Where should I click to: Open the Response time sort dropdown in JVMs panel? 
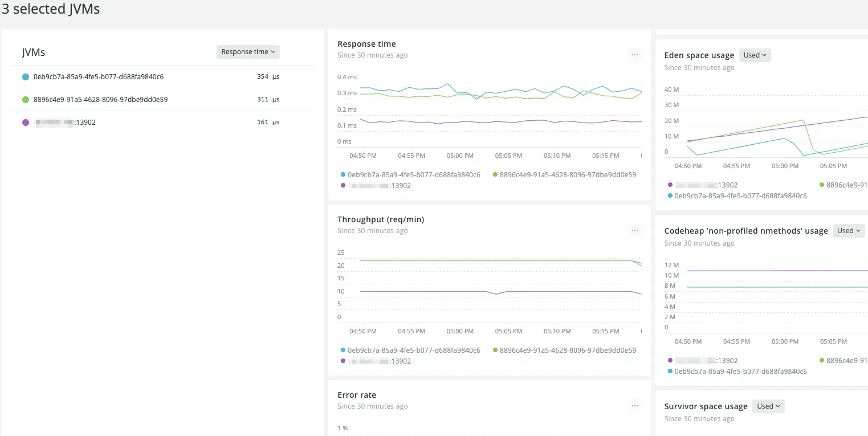point(248,51)
